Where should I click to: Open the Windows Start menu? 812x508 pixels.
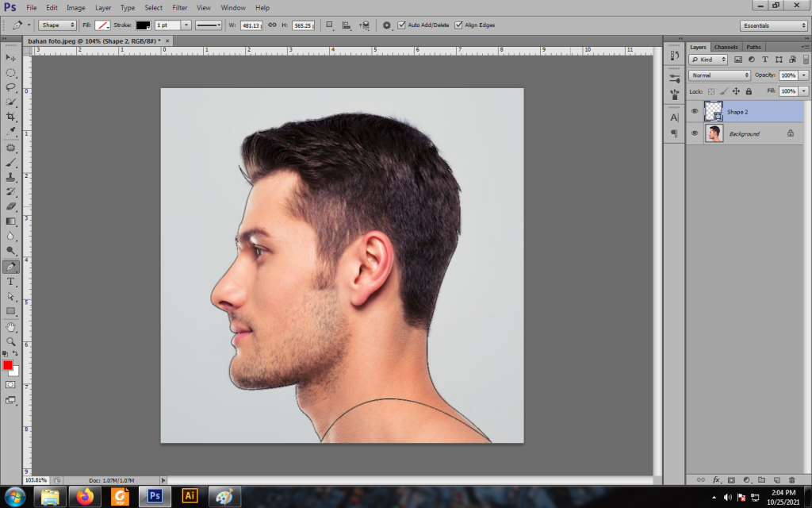point(15,497)
